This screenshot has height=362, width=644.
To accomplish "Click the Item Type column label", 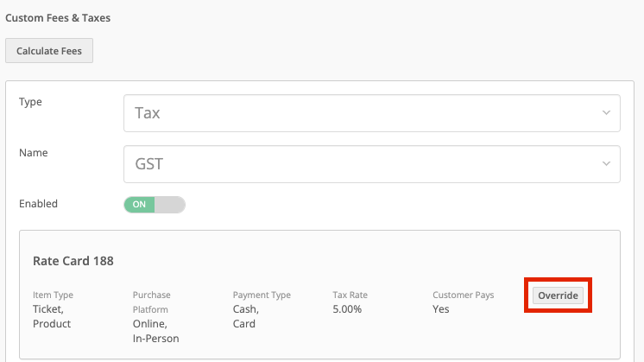I will click(53, 295).
